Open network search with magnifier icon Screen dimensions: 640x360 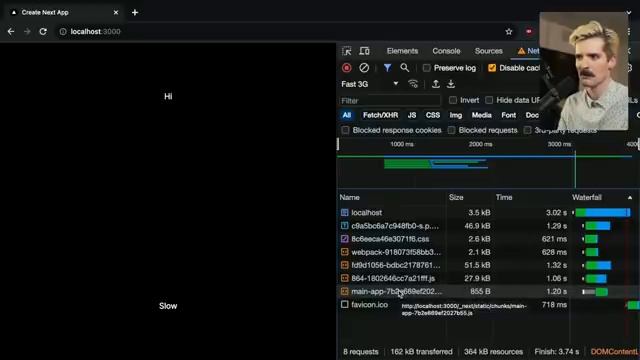coord(404,68)
